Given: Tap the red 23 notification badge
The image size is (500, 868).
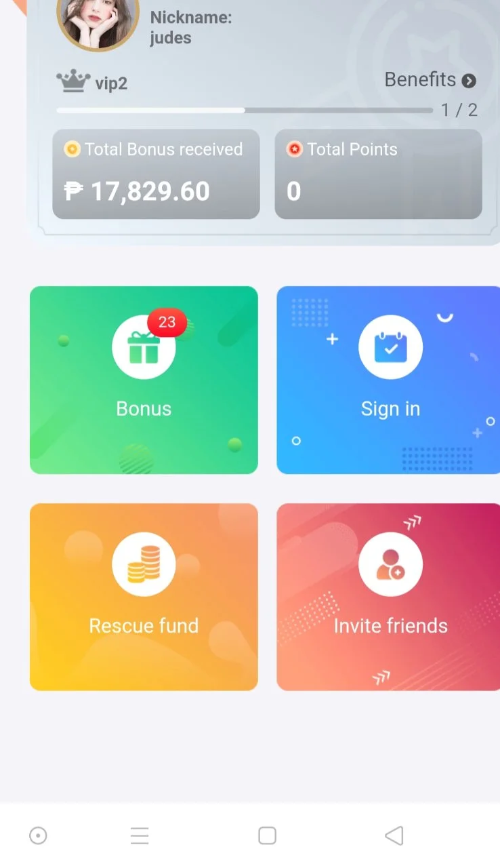Looking at the screenshot, I should [167, 322].
